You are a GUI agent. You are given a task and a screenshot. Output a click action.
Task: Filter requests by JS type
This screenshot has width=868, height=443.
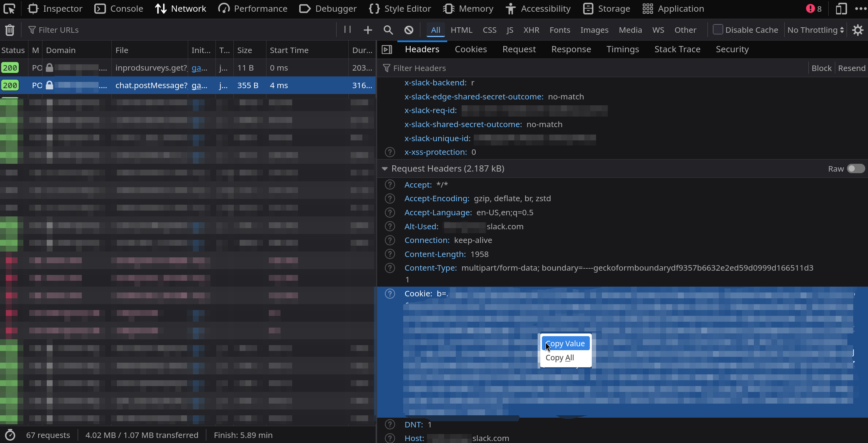tap(510, 30)
